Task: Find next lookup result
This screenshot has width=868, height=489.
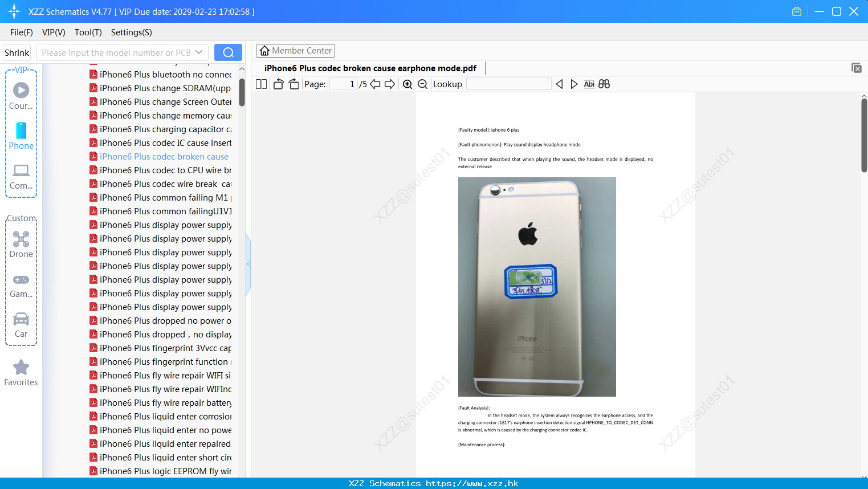Action: 574,84
